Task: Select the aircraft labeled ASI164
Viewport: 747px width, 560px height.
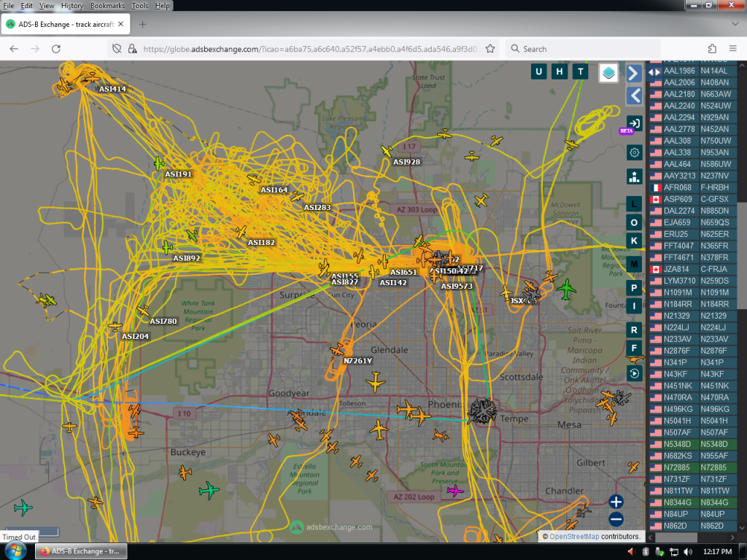Action: (x=254, y=179)
